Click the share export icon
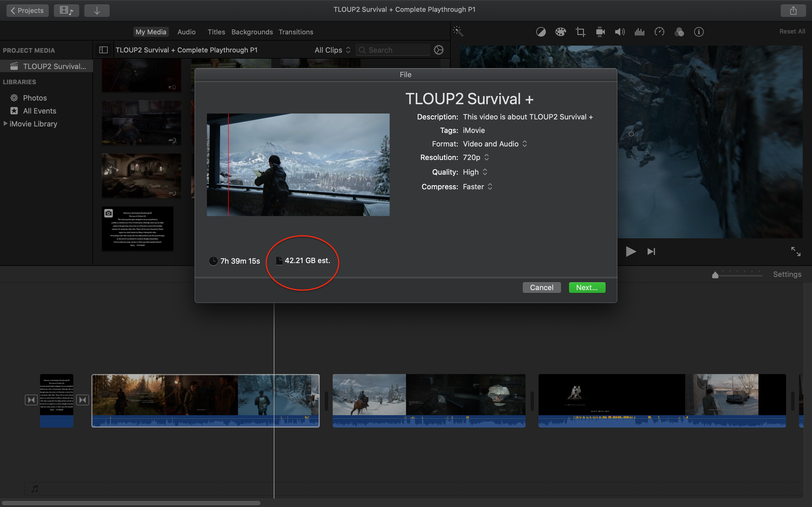 793,10
